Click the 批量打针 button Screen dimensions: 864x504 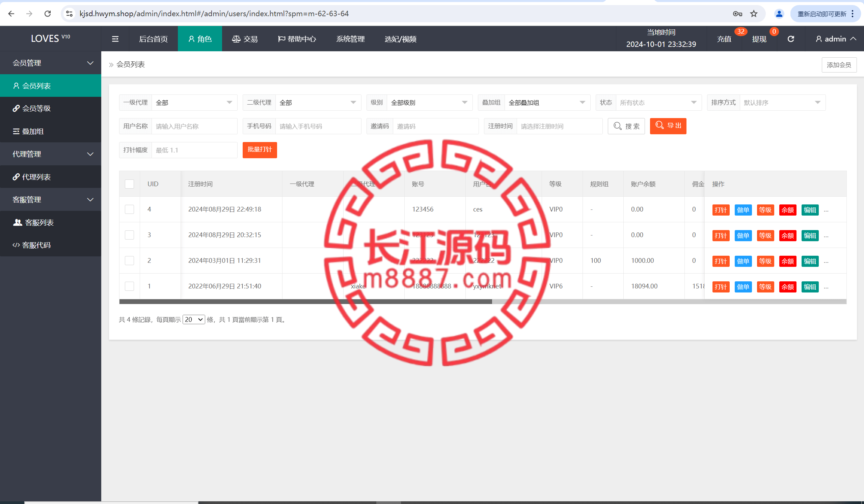[x=260, y=150]
